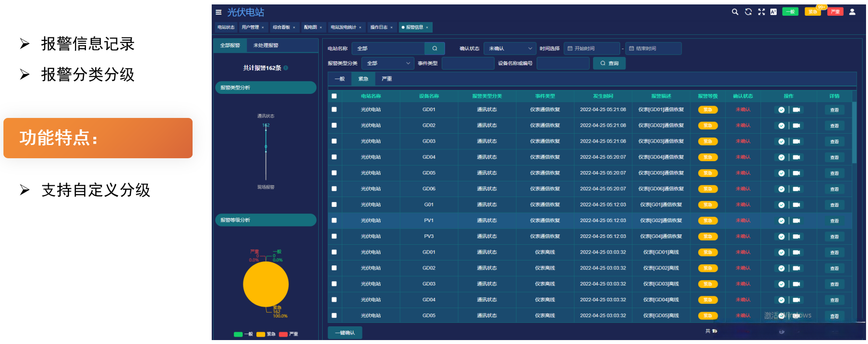Click the 查询 search button
The width and height of the screenshot is (868, 344).
609,63
